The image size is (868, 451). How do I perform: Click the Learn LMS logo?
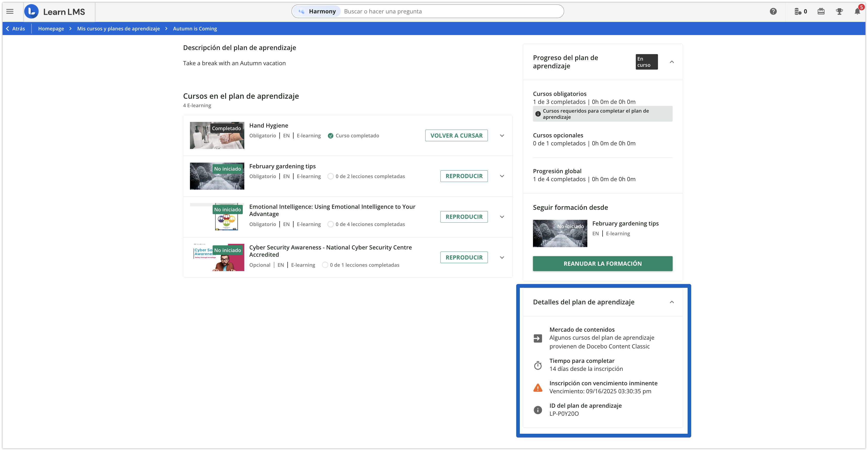[x=32, y=11]
